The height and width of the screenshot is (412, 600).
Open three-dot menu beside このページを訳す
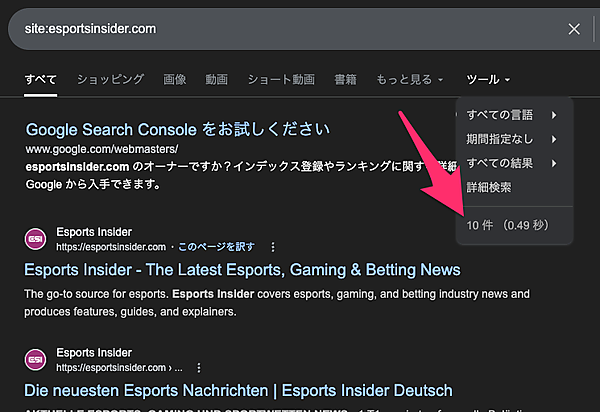[x=272, y=247]
